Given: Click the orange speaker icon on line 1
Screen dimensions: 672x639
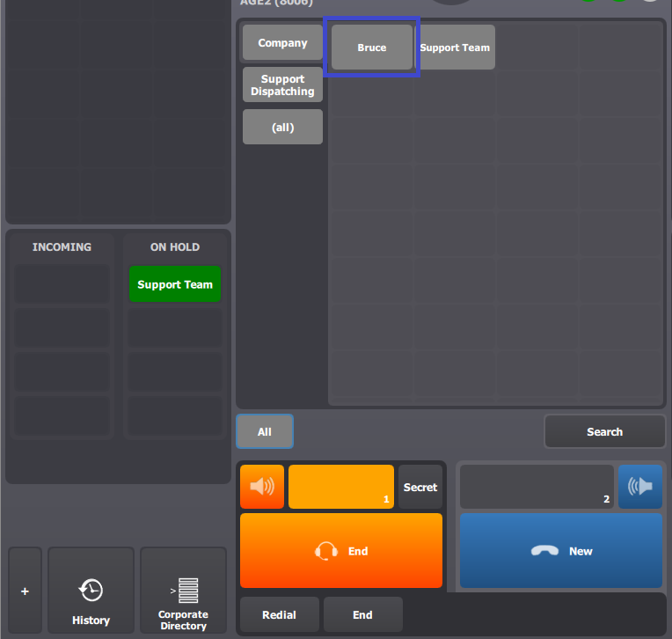Looking at the screenshot, I should [x=262, y=487].
